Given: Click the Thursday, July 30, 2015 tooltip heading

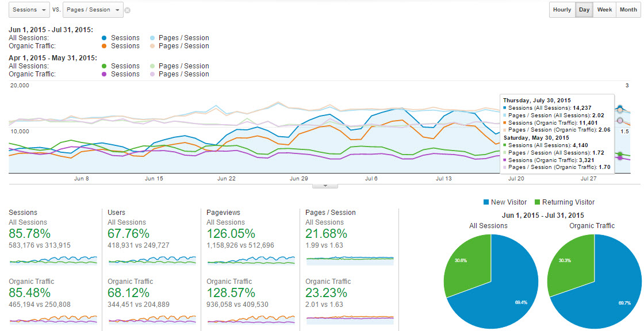Looking at the screenshot, I should pyautogui.click(x=537, y=100).
